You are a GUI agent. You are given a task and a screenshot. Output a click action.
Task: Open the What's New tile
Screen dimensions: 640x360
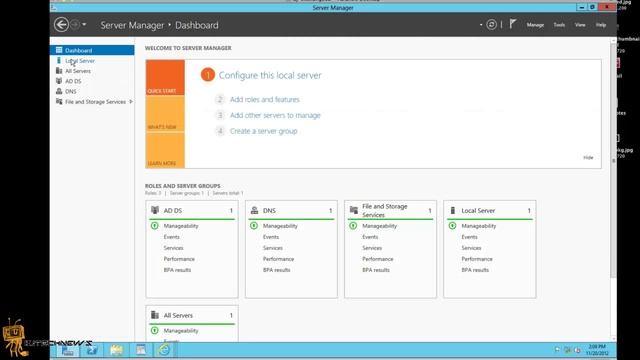point(165,113)
